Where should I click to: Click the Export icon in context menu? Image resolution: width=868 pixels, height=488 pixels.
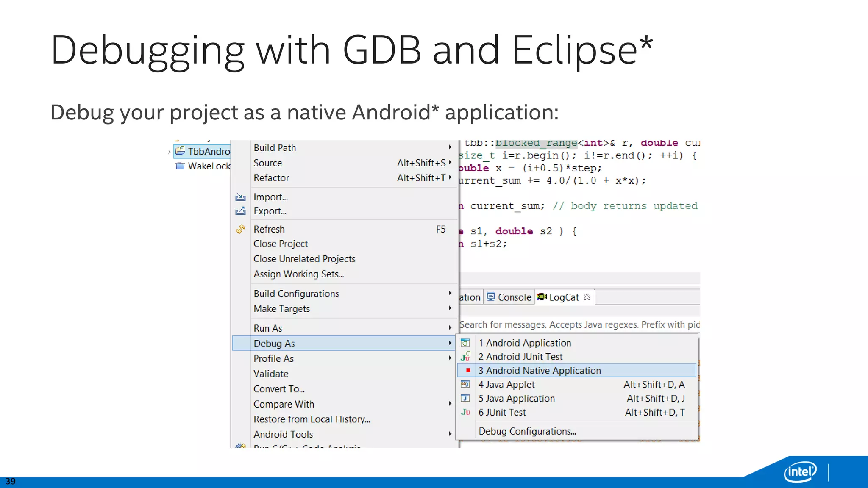pos(240,211)
